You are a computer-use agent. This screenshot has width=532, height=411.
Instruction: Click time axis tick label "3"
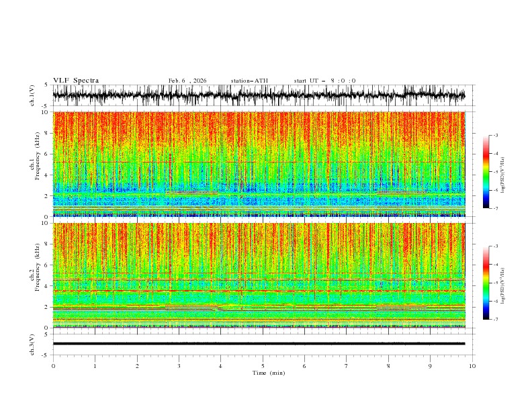179,366
